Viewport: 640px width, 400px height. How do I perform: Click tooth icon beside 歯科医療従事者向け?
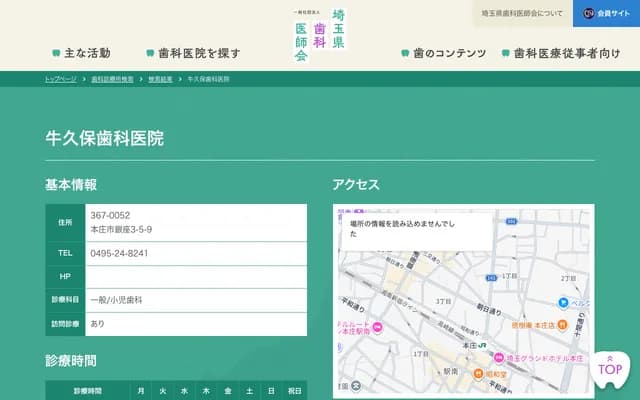click(x=505, y=53)
